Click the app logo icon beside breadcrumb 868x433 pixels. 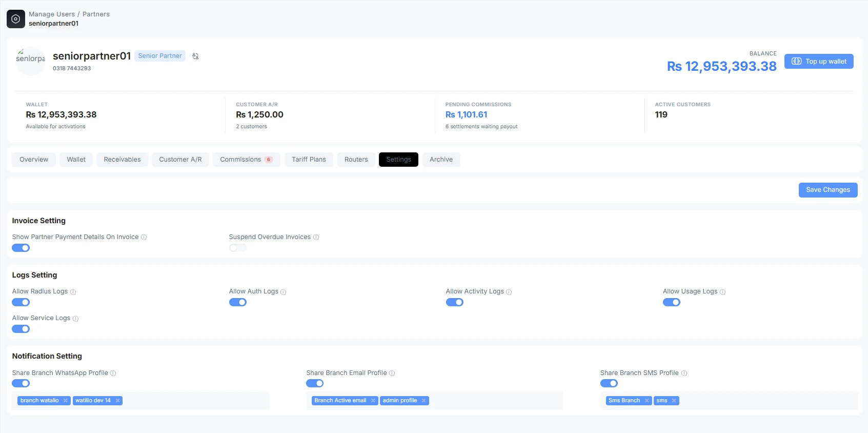pyautogui.click(x=16, y=19)
